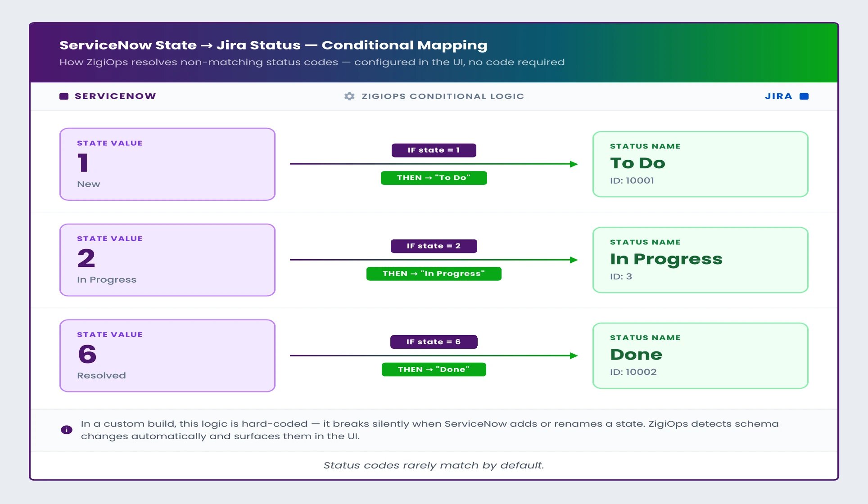This screenshot has width=868, height=504.
Task: Select the Done status card
Action: (x=701, y=356)
